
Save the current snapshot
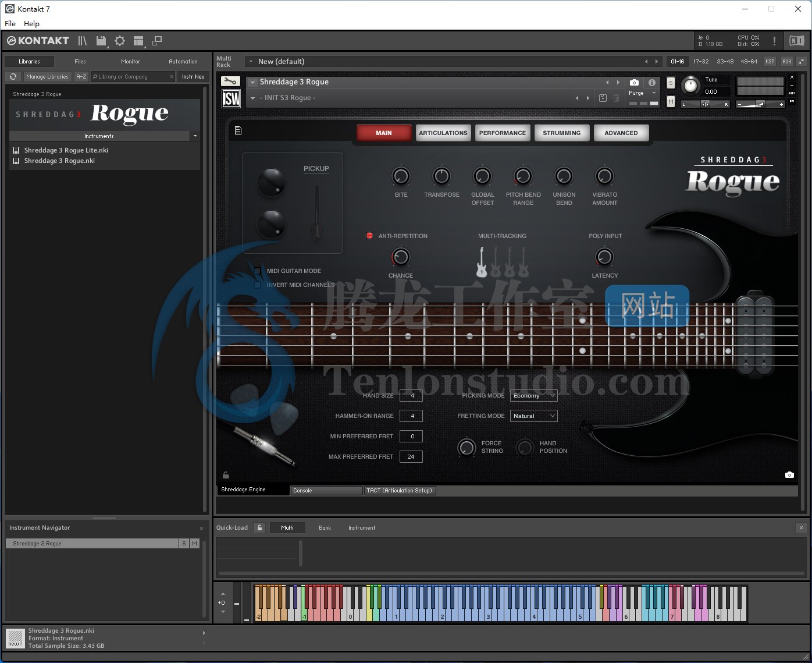603,98
